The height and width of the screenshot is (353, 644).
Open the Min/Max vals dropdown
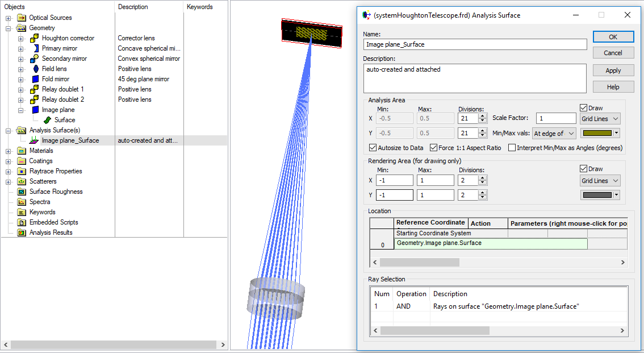553,133
